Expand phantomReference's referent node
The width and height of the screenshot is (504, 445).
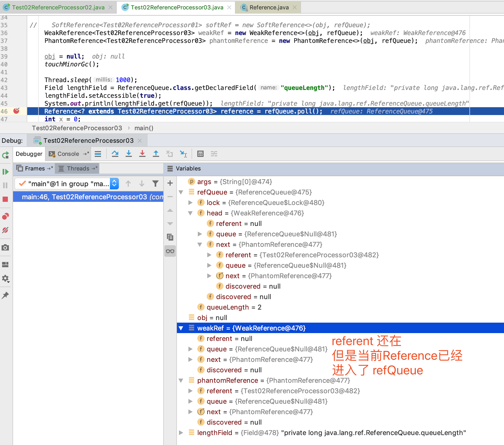click(x=190, y=391)
